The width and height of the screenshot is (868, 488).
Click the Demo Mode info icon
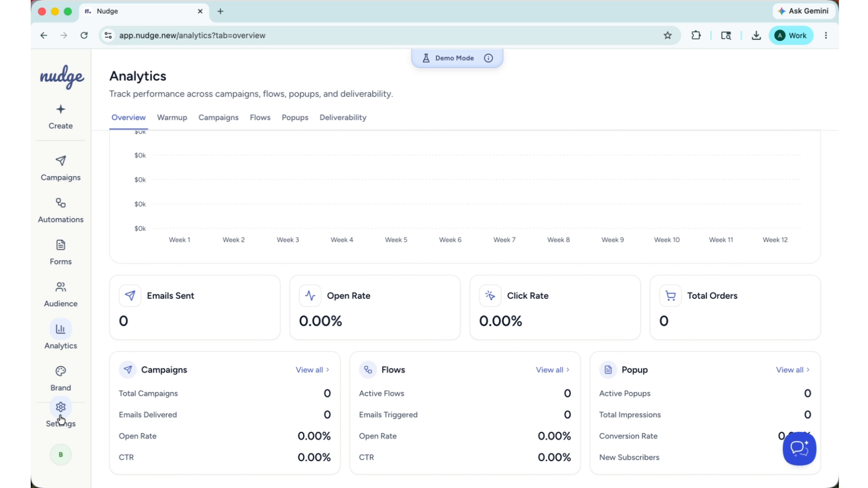click(488, 58)
